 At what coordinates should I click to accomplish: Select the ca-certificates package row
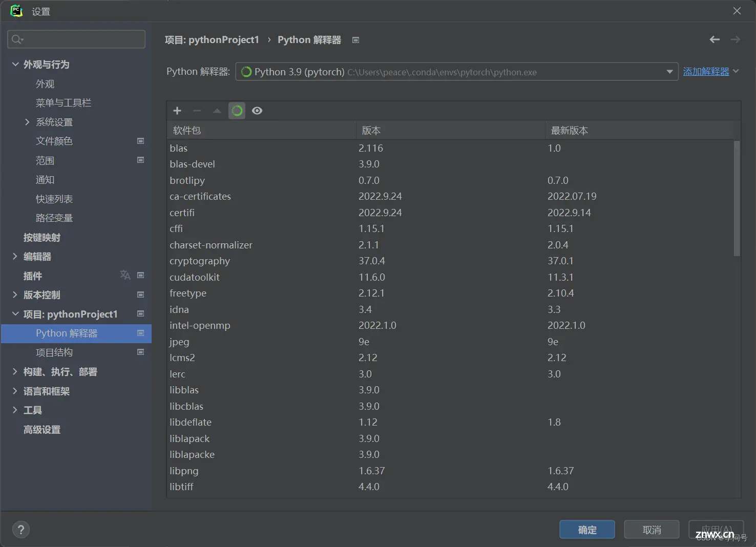click(451, 196)
